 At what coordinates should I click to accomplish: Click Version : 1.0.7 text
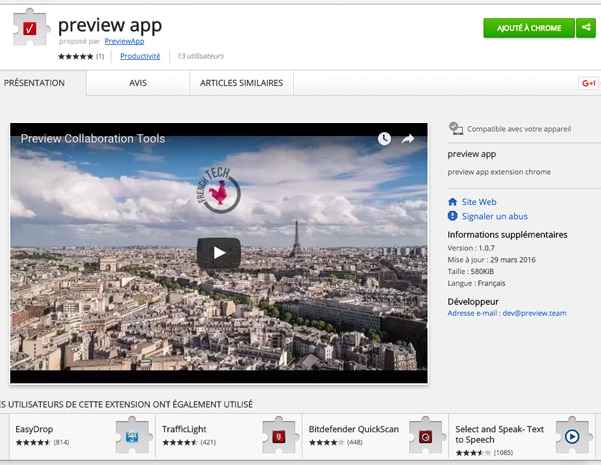pos(471,248)
